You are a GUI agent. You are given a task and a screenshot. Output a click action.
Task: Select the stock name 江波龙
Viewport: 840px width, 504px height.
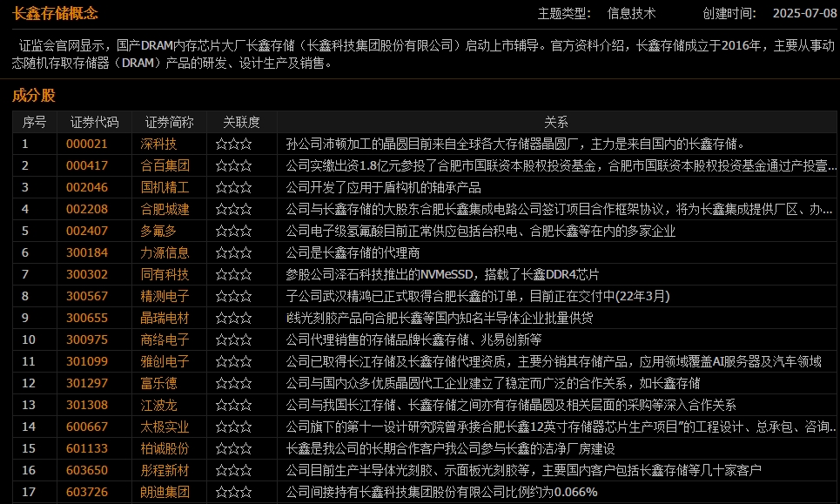(x=158, y=405)
